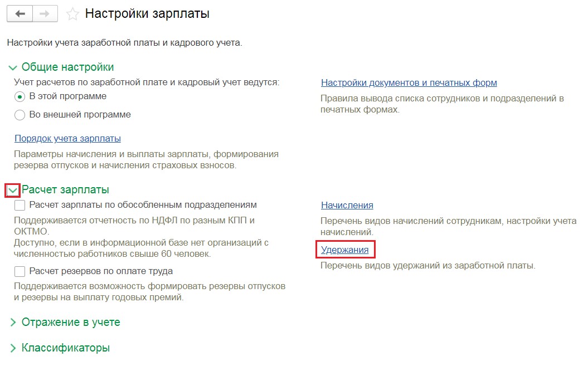
Task: Click the forward arrow navigation button
Action: (45, 14)
